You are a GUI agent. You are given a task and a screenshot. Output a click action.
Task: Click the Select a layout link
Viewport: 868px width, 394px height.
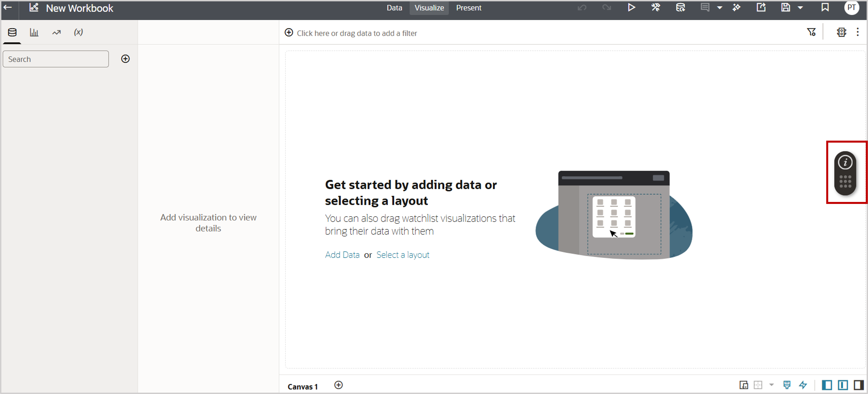pyautogui.click(x=403, y=255)
